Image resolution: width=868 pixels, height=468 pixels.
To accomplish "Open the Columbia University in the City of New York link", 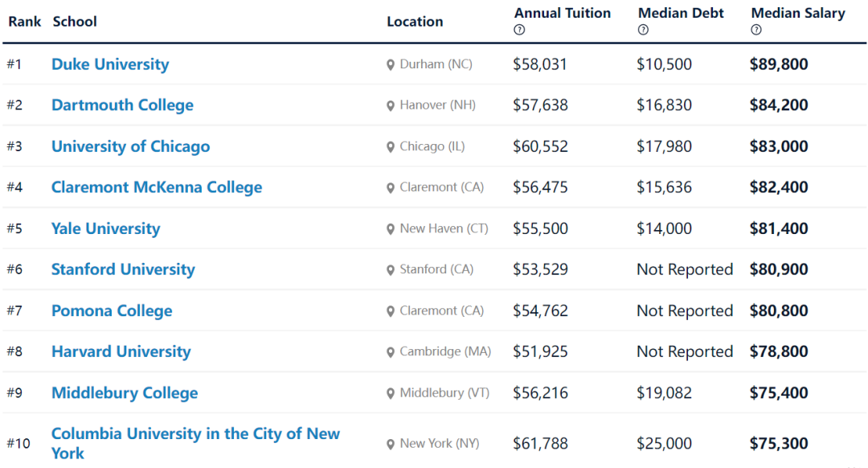I will click(x=195, y=443).
